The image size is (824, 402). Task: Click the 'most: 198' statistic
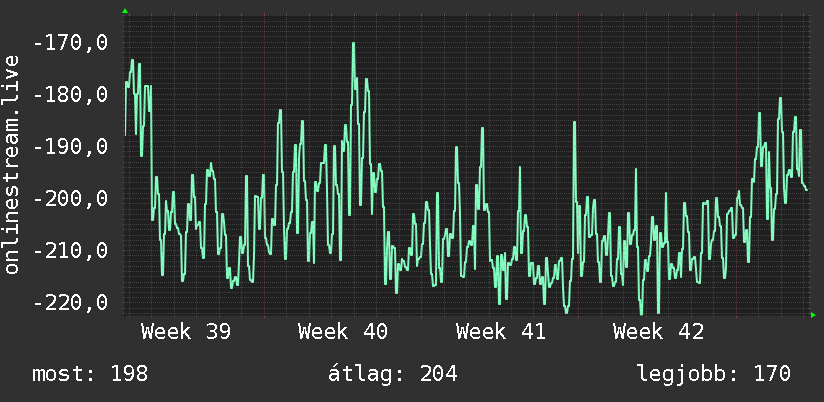90,374
